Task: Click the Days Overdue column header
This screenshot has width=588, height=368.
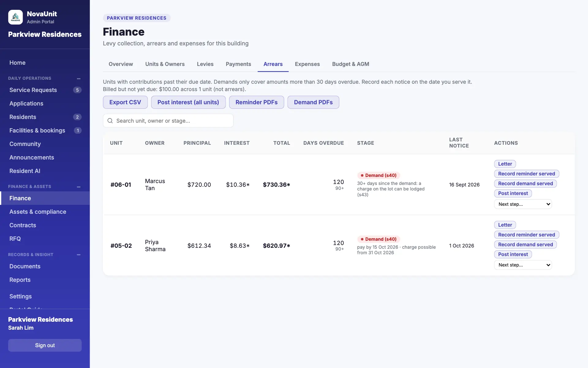Action: pos(323,143)
